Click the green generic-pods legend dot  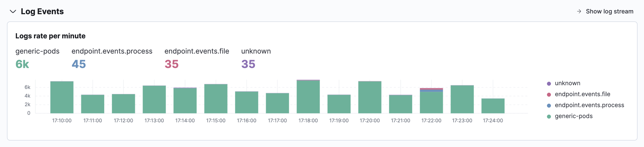[549, 117]
